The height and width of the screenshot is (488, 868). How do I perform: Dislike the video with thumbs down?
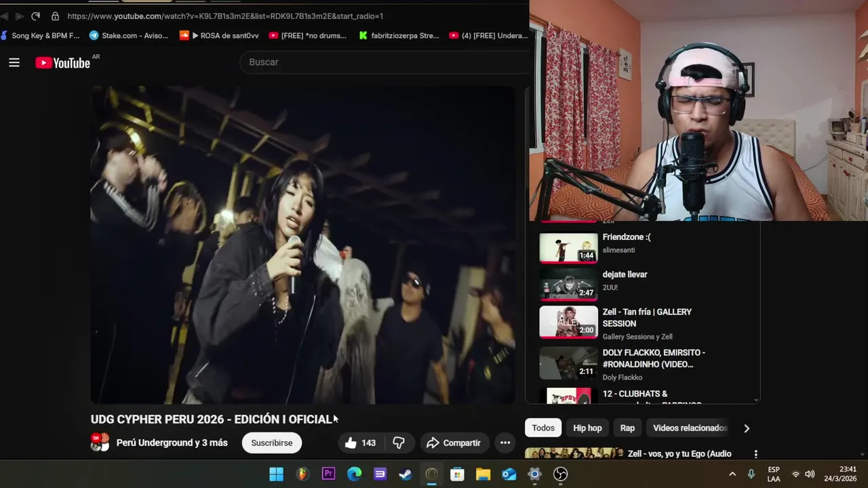pyautogui.click(x=399, y=443)
